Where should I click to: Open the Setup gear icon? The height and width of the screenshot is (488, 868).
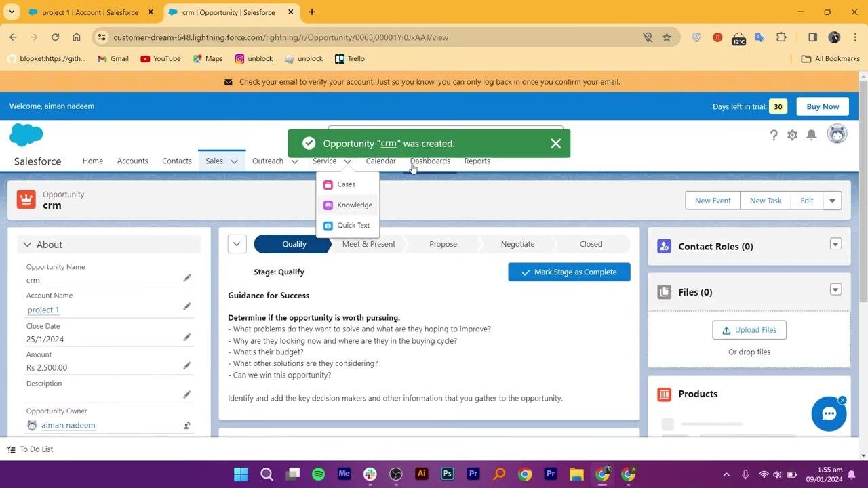click(792, 135)
